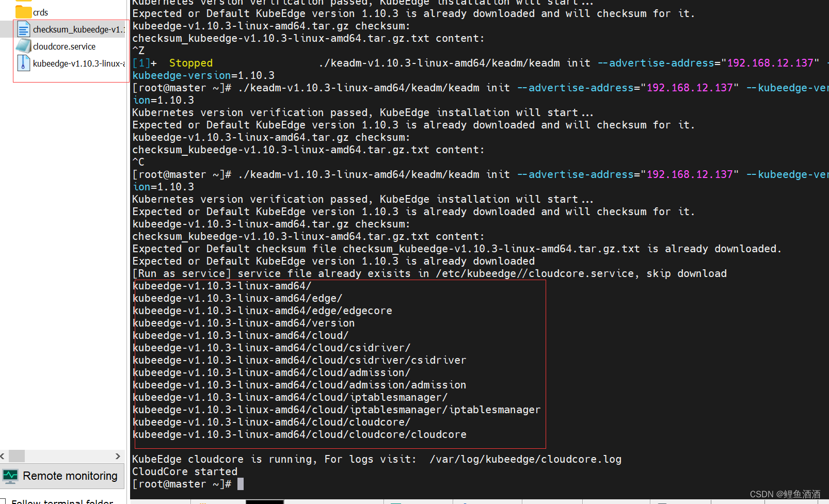Screen dimensions: 829x504
Task: Click the horizontal scrollbar thumb in file browser
Action: coord(17,456)
